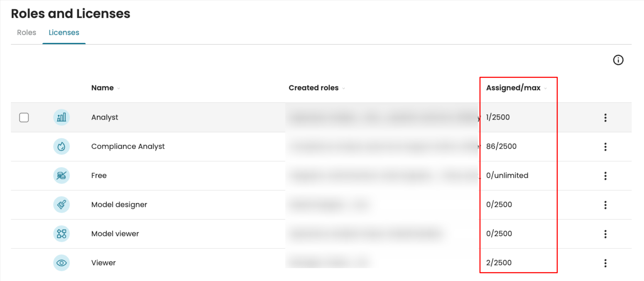Click the Viewer license eye icon

pyautogui.click(x=61, y=263)
